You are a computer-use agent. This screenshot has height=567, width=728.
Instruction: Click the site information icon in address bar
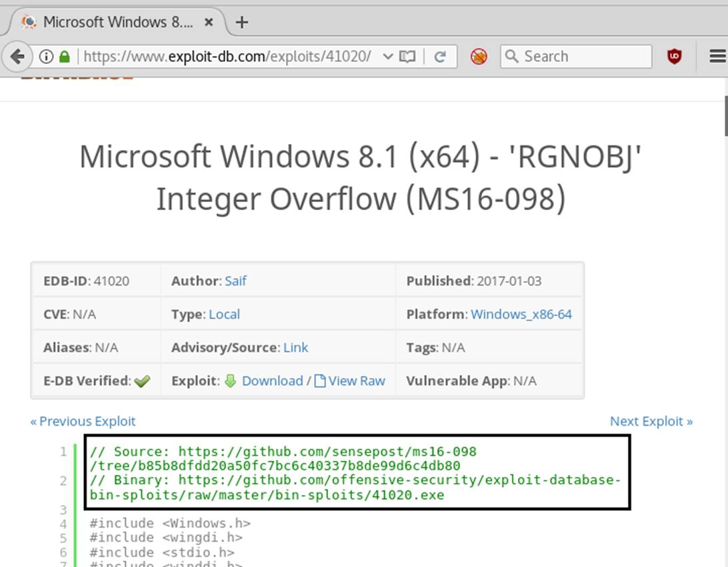click(x=46, y=57)
